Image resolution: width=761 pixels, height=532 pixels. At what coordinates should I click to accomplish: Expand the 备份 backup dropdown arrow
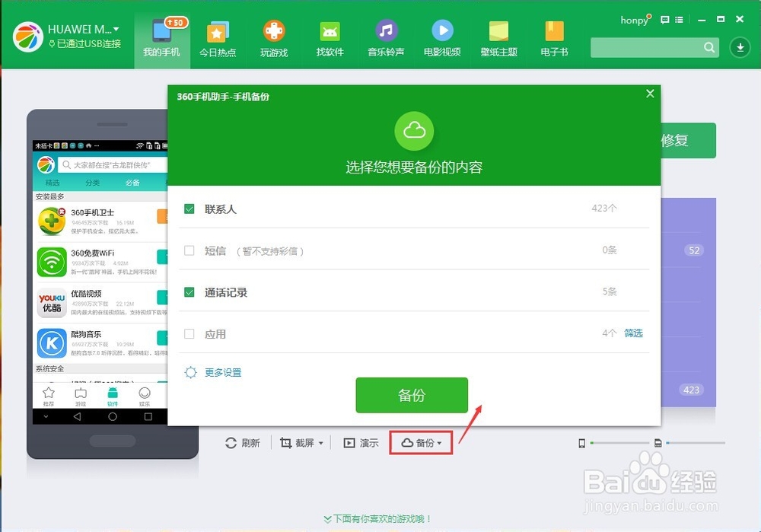click(x=438, y=442)
